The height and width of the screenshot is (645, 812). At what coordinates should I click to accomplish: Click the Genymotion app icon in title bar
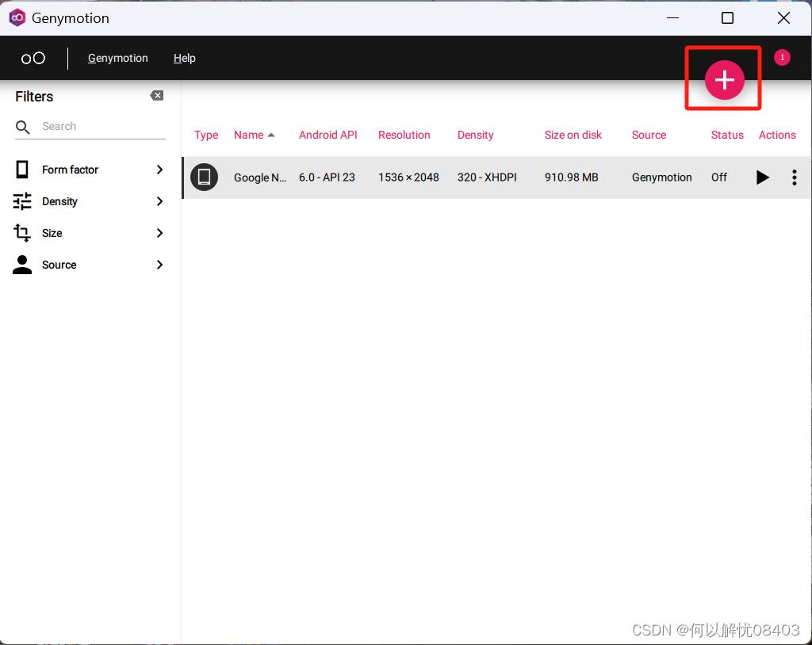(17, 18)
